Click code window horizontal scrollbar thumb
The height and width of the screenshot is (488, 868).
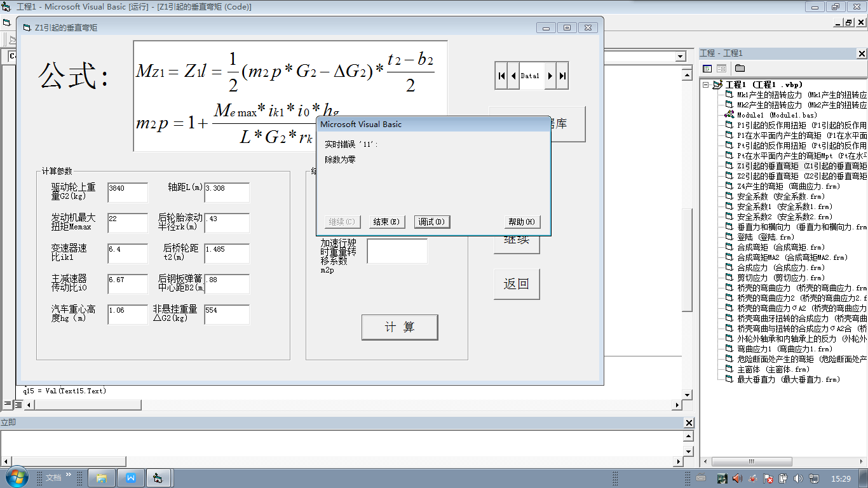pyautogui.click(x=87, y=405)
